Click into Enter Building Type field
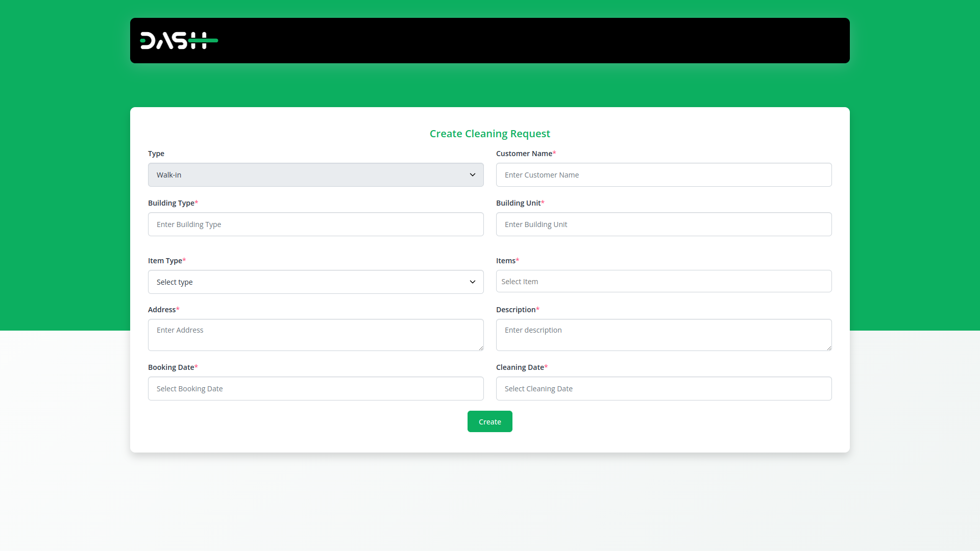The height and width of the screenshot is (551, 980). click(315, 224)
